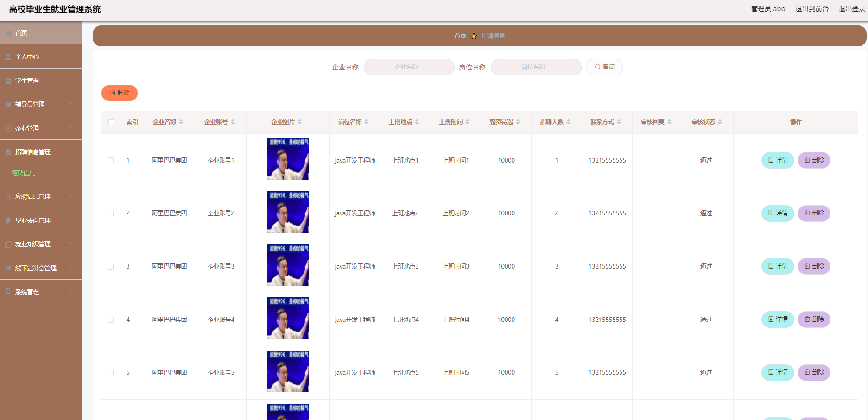Expand 线下宣讲会管理 submenu arrow
868x420 pixels.
point(71,267)
